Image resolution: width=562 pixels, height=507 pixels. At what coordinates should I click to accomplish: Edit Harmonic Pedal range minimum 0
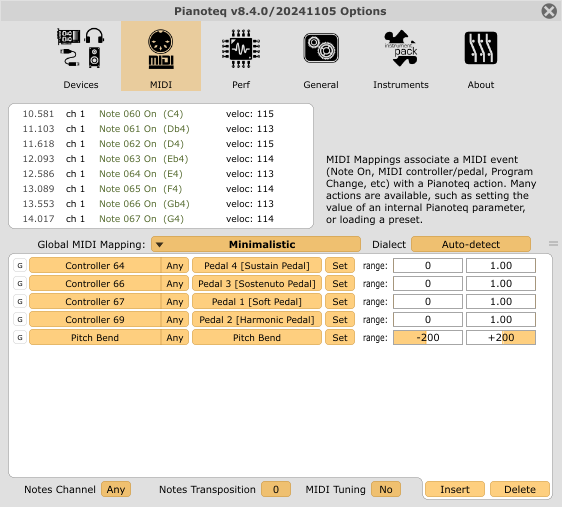click(428, 319)
